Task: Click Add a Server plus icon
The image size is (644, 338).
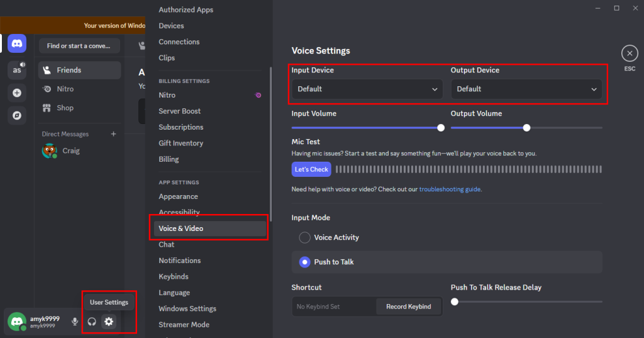Action: [x=17, y=93]
